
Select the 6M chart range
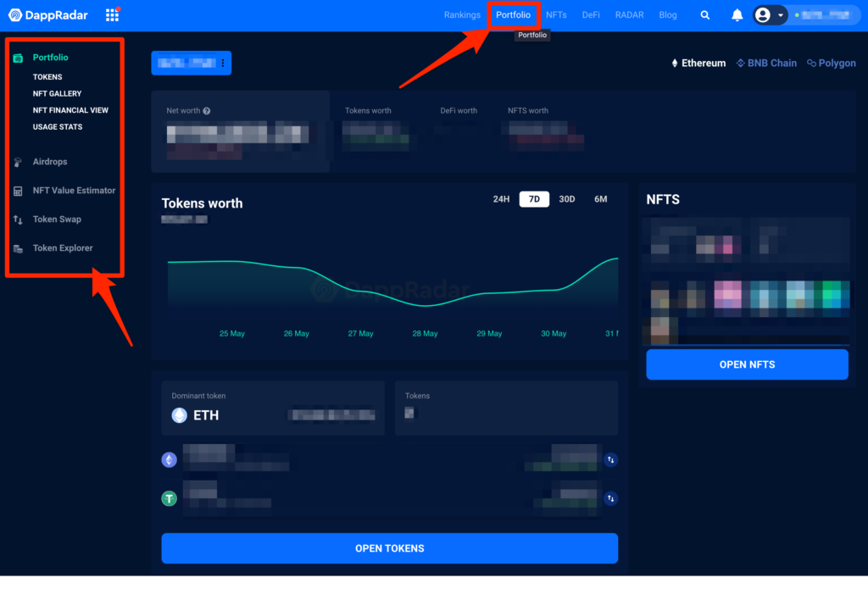[601, 199]
